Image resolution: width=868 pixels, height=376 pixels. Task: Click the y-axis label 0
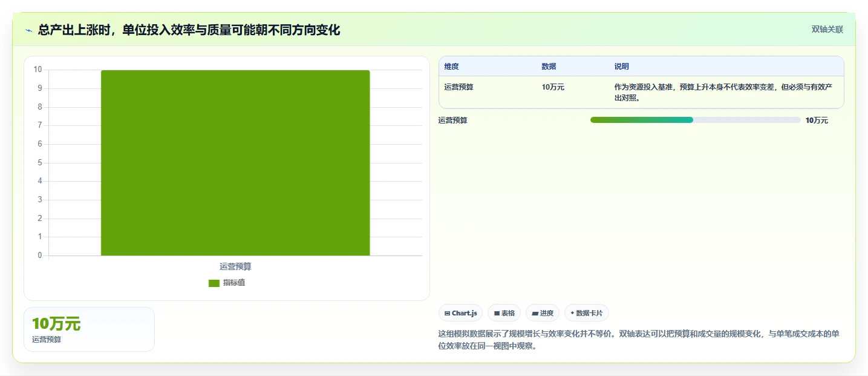point(40,255)
